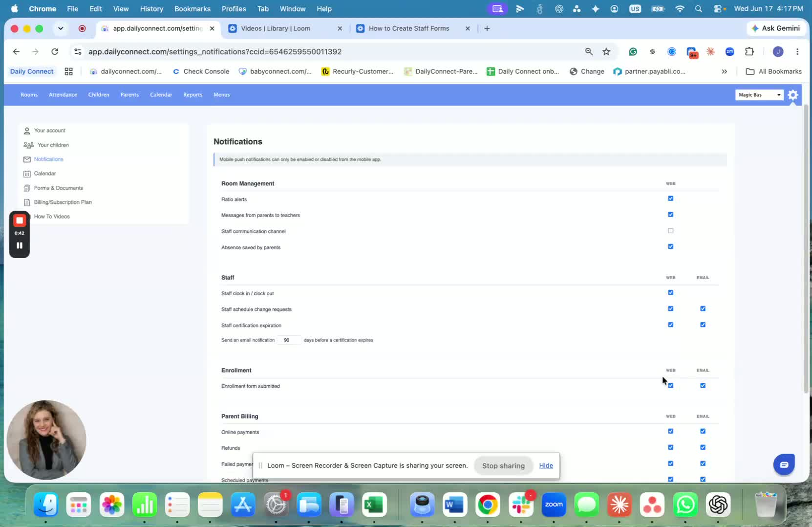The image size is (812, 527).
Task: Open the tab search dropdown arrow
Action: (x=61, y=28)
